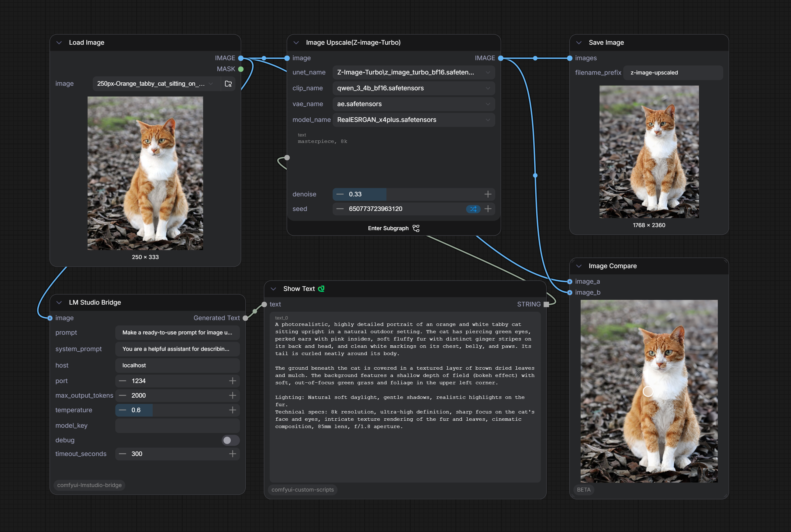The image size is (791, 532).
Task: Click the green Show Text badge icon
Action: [321, 289]
